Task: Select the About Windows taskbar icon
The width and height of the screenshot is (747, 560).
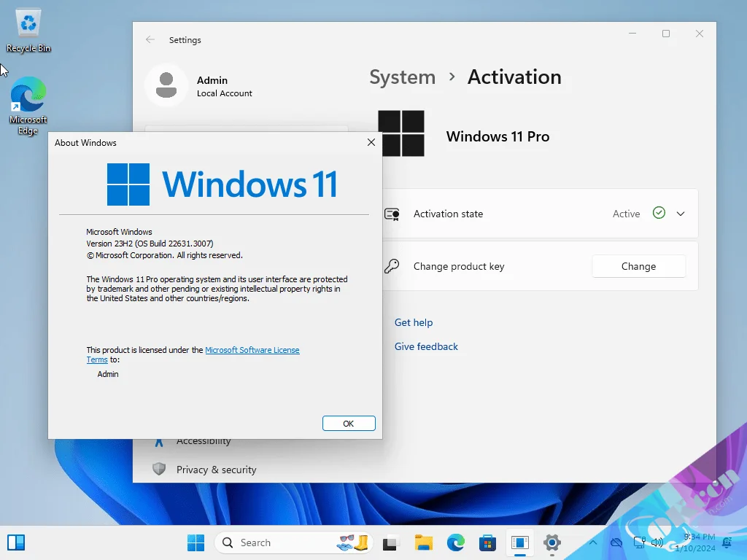Action: [x=519, y=542]
